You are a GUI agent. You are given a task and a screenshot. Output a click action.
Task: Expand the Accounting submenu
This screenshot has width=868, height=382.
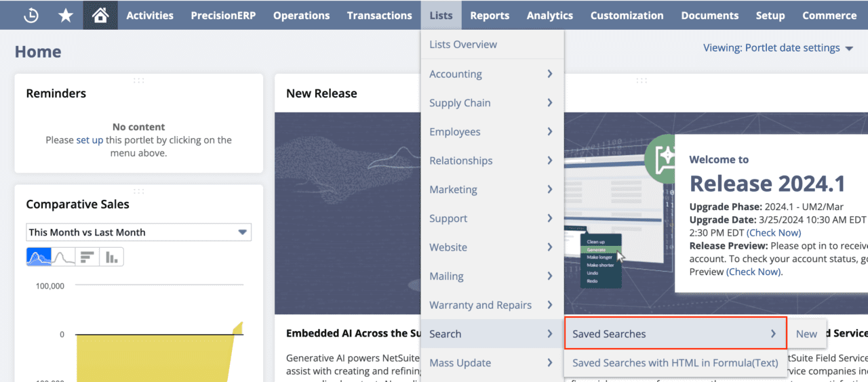pos(492,74)
